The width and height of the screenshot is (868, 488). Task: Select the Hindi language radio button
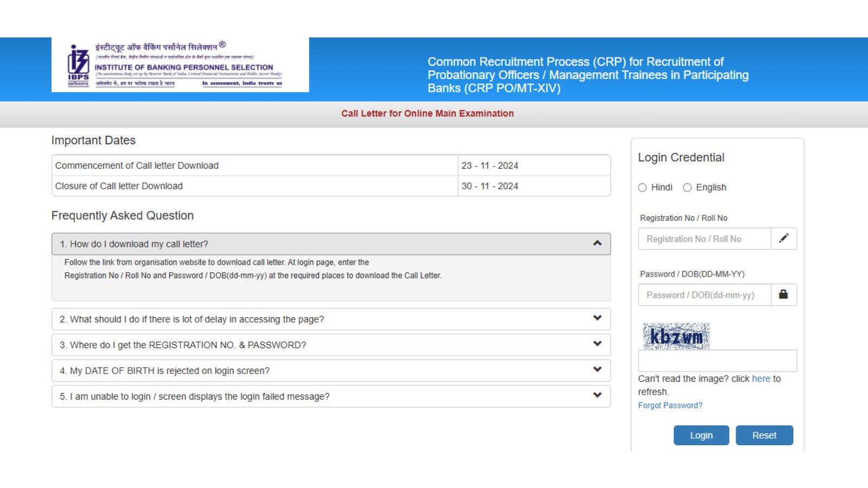[641, 188]
